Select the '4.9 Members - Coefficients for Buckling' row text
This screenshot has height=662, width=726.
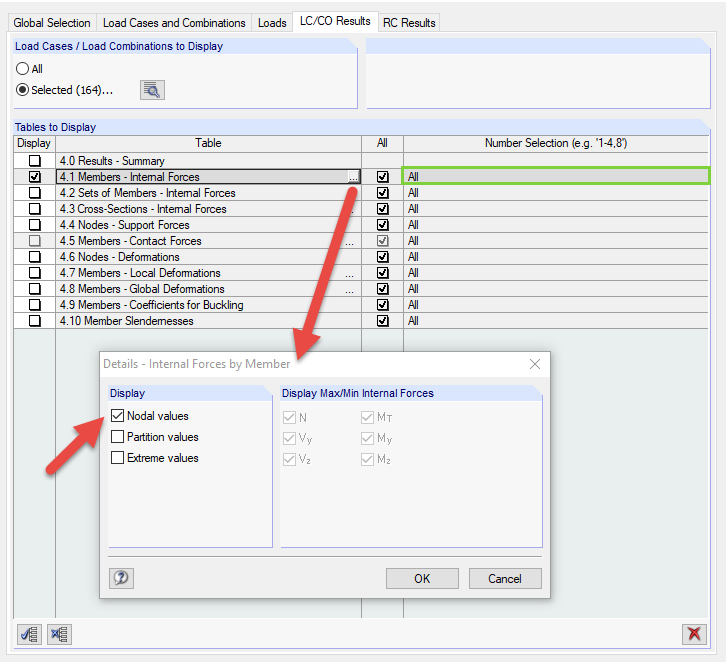[x=151, y=305]
